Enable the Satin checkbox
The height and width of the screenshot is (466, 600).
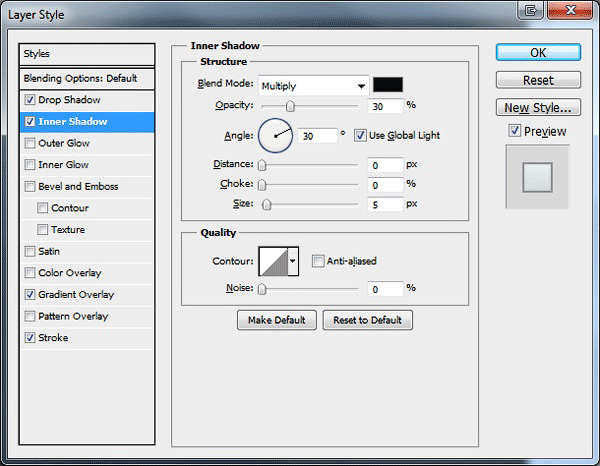(x=30, y=251)
